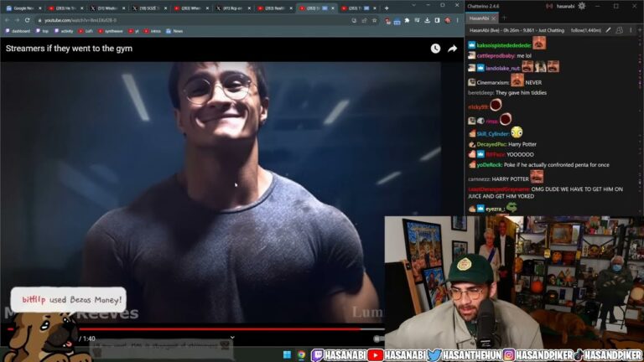Screen dimensions: 644x362
Task: Open Chatterino settings gear
Action: 582,6
